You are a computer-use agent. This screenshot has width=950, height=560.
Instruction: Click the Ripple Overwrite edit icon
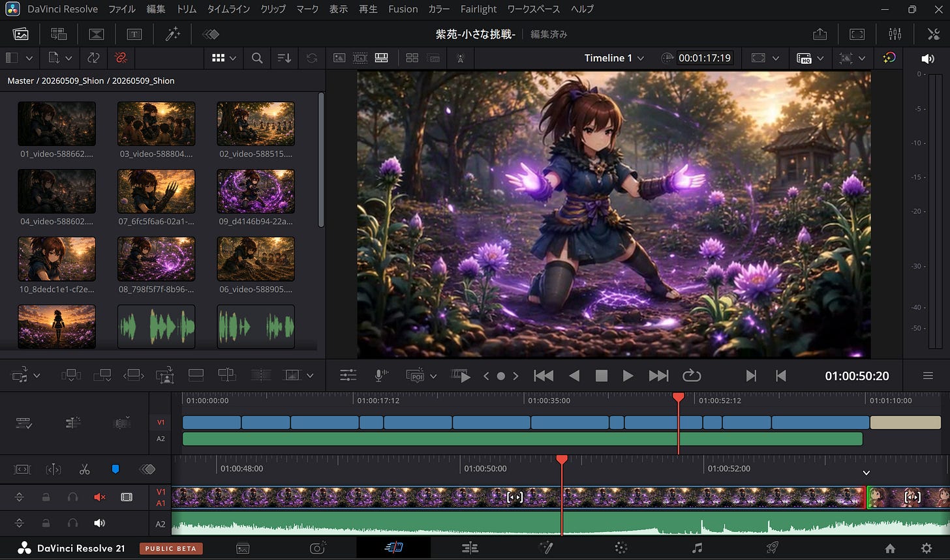[x=133, y=376]
